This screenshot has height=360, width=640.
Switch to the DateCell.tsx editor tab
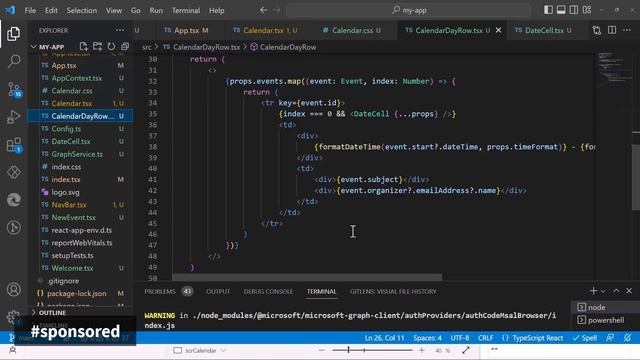point(544,30)
